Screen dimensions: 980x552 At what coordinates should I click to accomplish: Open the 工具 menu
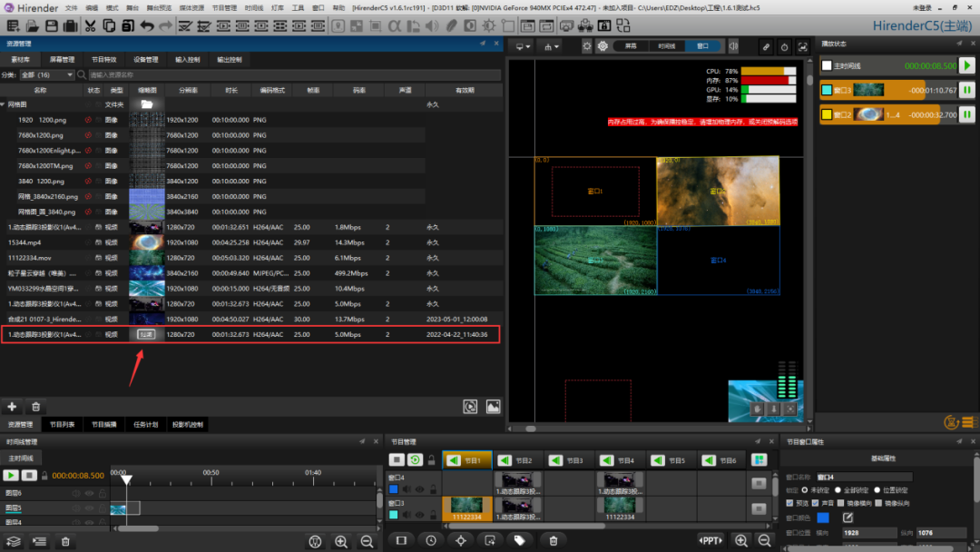point(299,8)
